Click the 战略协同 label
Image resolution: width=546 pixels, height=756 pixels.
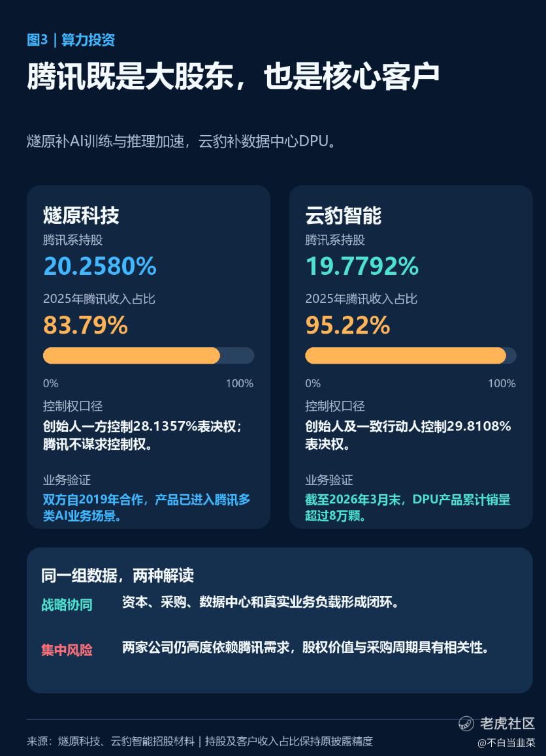pyautogui.click(x=67, y=605)
